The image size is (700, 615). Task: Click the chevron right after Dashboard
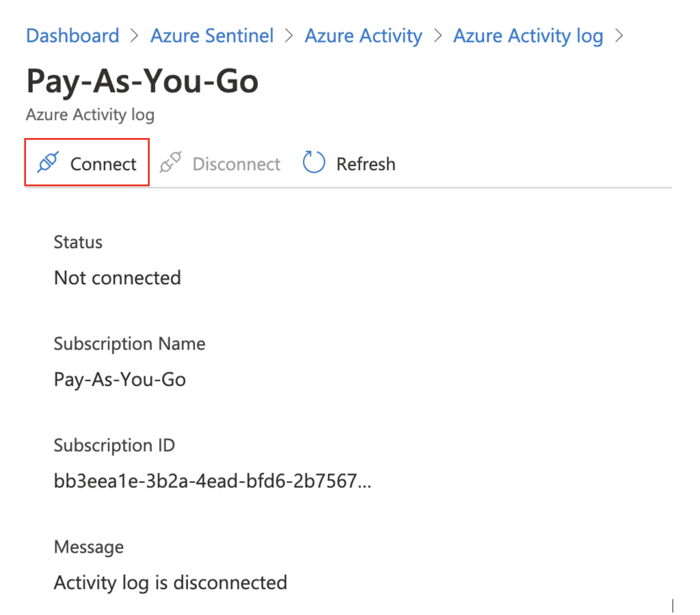(135, 36)
